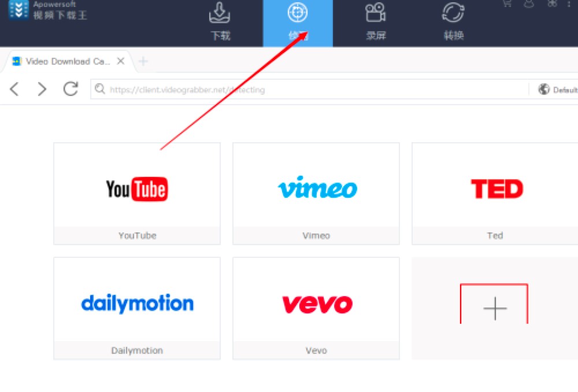Reload the current page
This screenshot has height=392, width=578.
point(71,88)
